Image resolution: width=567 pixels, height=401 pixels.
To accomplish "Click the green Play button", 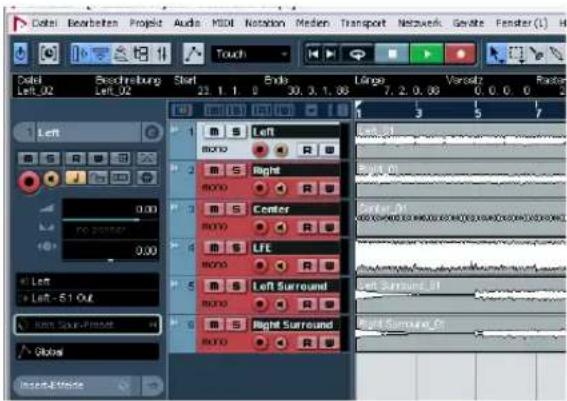I will pyautogui.click(x=427, y=54).
